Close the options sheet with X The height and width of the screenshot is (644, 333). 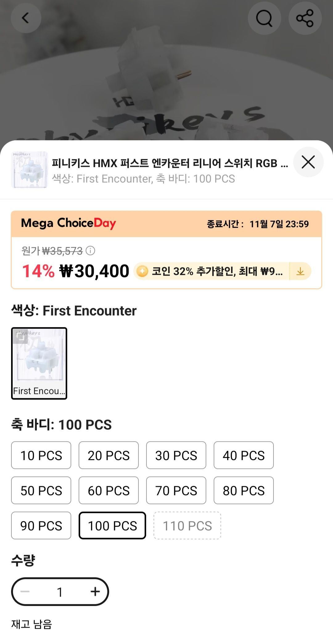(x=308, y=162)
